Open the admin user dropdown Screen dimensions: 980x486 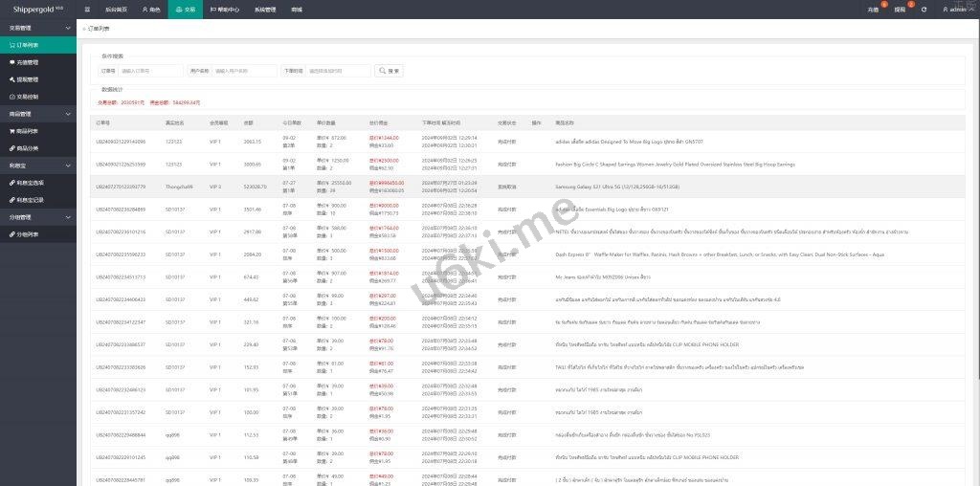pyautogui.click(x=955, y=10)
